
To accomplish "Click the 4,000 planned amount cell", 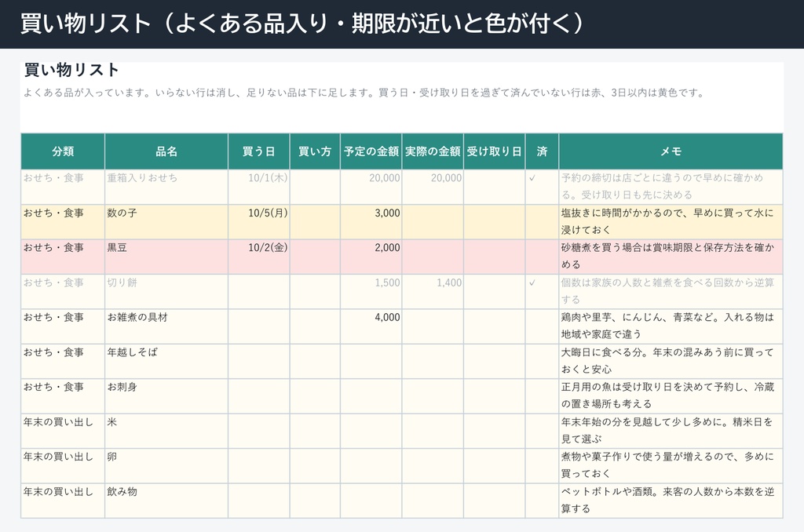I will (371, 326).
